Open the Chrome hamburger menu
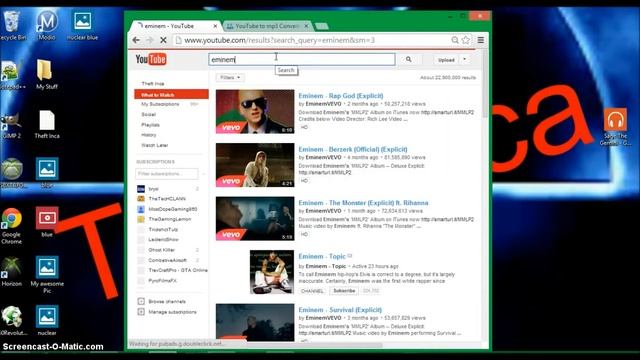Image resolution: width=640 pixels, height=360 pixels. 481,40
